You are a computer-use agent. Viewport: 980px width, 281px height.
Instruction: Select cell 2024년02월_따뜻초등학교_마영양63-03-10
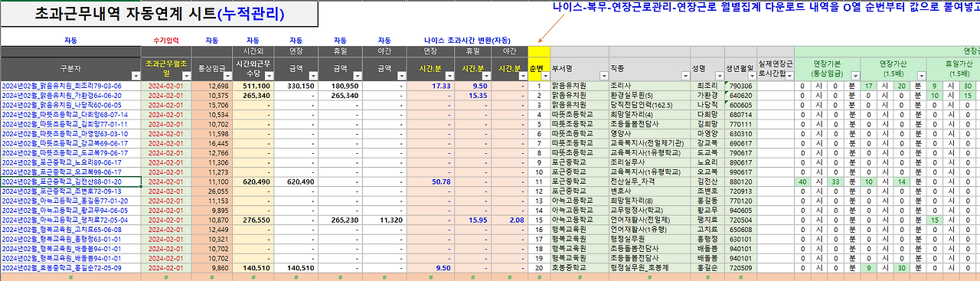pos(71,134)
